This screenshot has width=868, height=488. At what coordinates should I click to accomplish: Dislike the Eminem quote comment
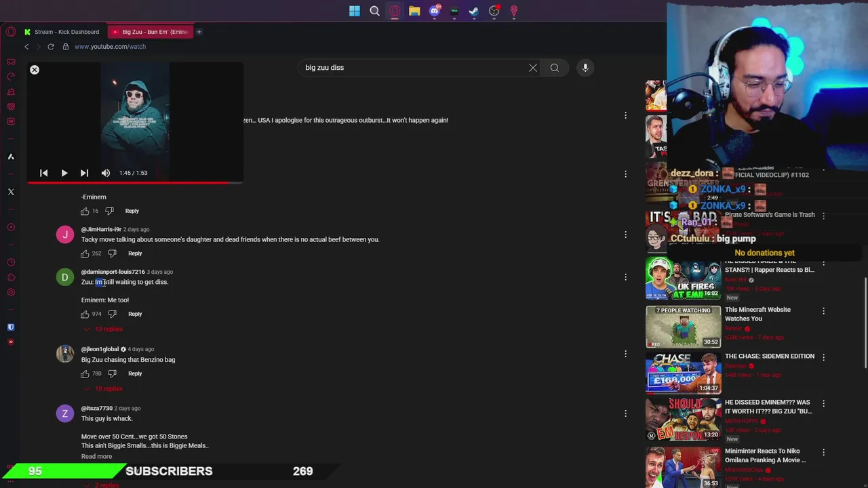click(x=110, y=211)
